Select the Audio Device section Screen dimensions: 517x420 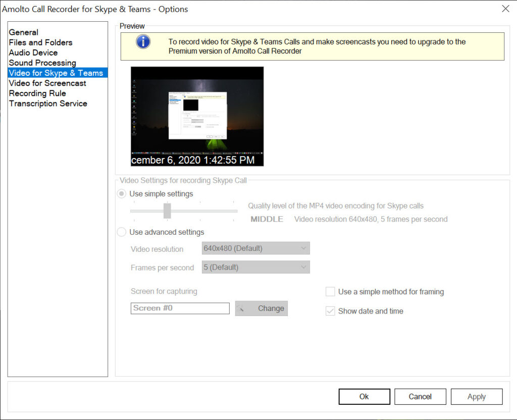[x=33, y=52]
